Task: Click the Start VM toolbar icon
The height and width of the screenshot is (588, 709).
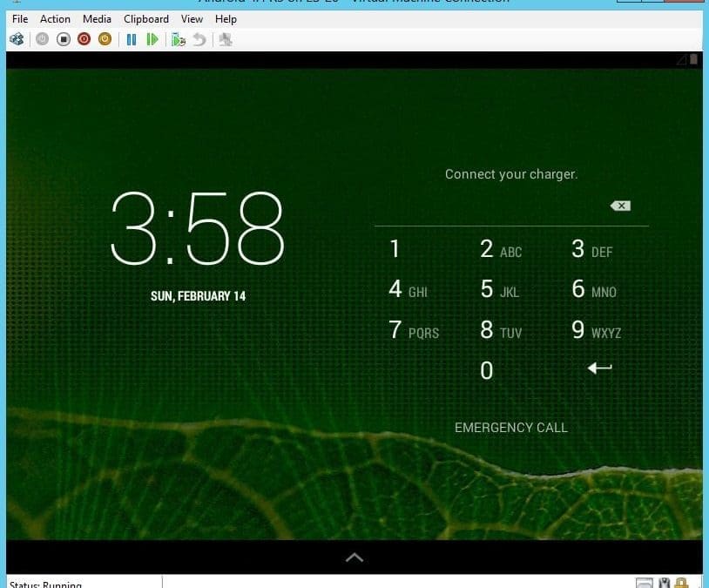Action: pyautogui.click(x=42, y=40)
